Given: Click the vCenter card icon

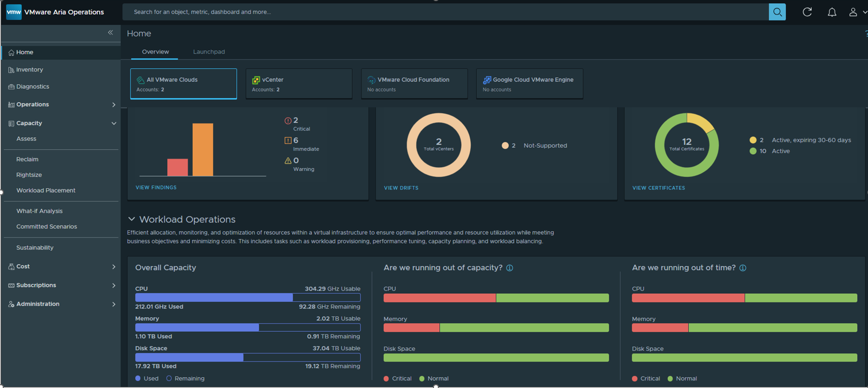Looking at the screenshot, I should 256,80.
